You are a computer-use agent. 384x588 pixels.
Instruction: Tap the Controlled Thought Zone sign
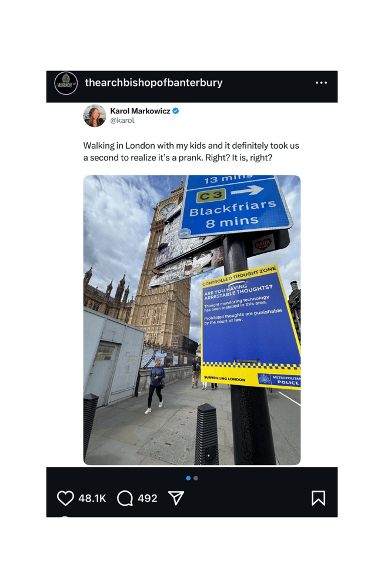tap(251, 326)
